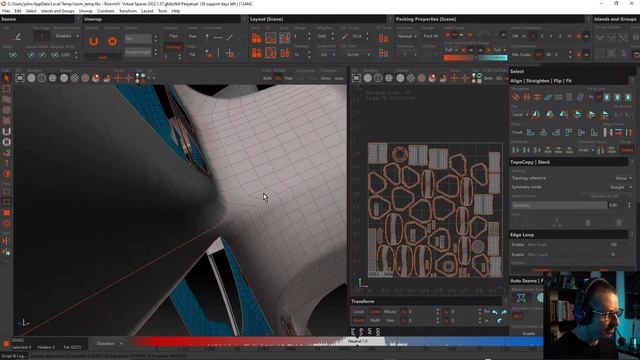Viewport: 640px width, 360px height.
Task: Open the Distribute space Avail dropdown
Action: 586,150
